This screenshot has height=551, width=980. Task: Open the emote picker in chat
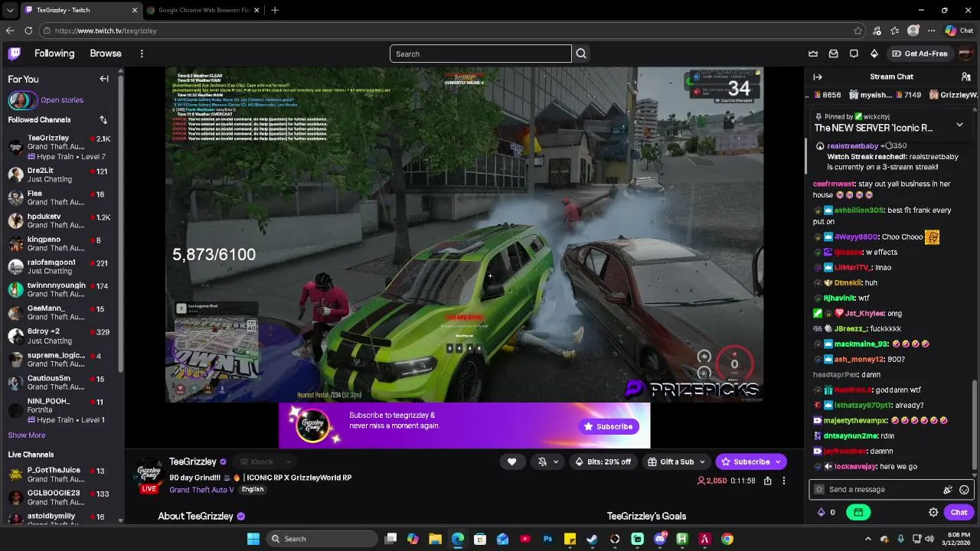point(965,490)
